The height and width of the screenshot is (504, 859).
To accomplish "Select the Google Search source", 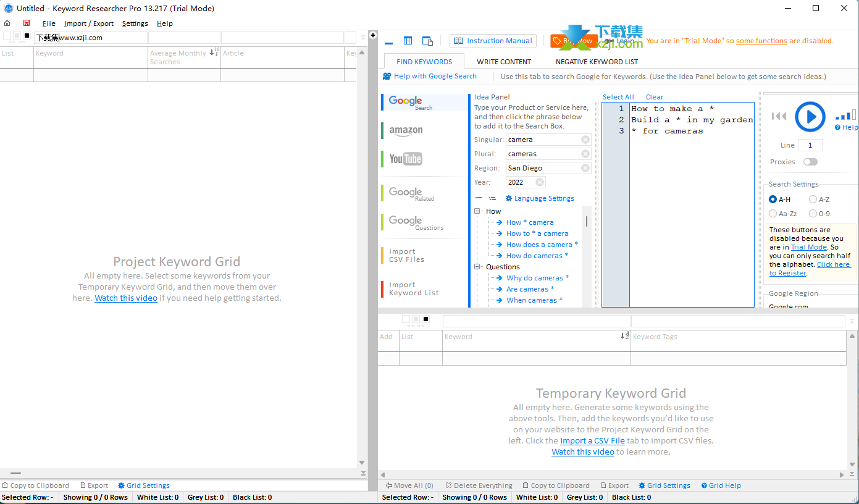I will point(425,102).
